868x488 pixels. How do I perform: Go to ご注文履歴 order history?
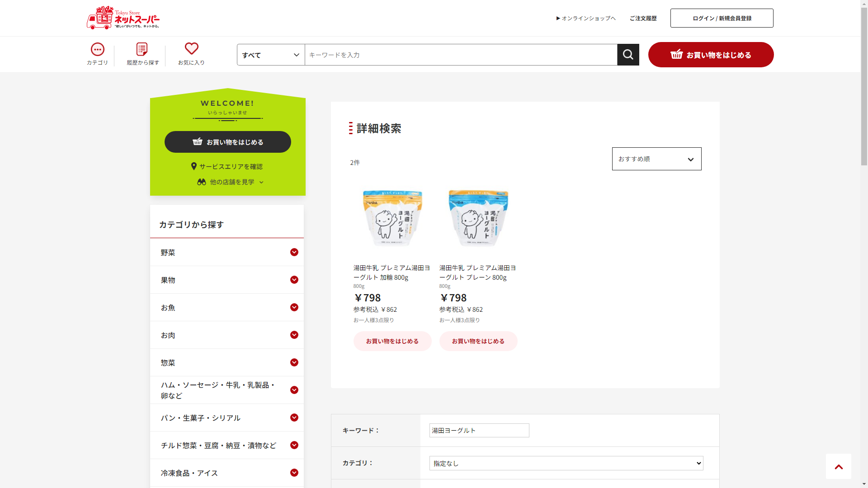(x=643, y=18)
